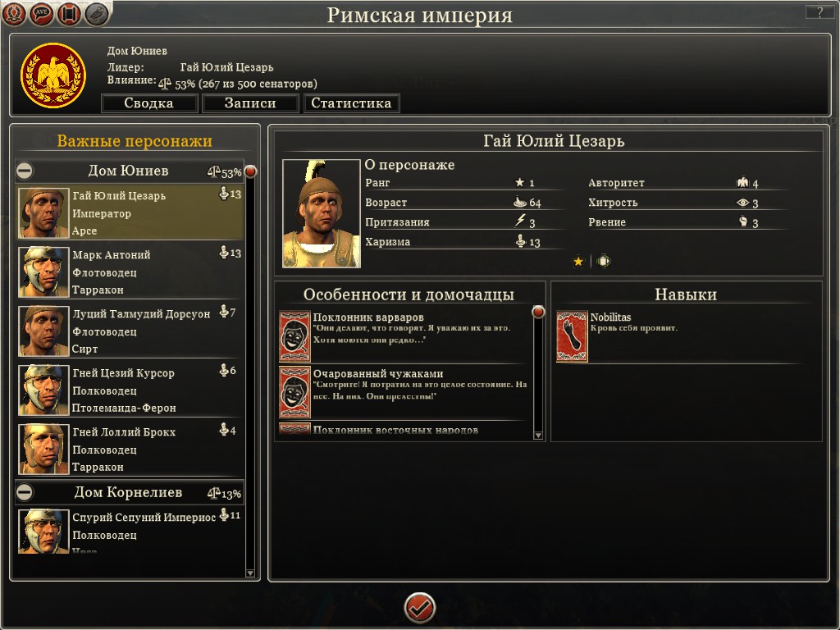
Task: Click the green shield icon beside star
Action: (x=603, y=262)
